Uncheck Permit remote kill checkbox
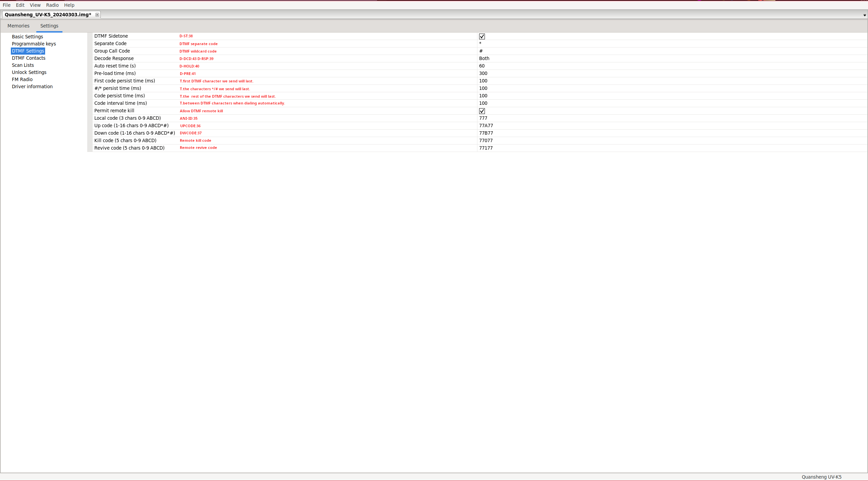Viewport: 868px width, 481px height. click(482, 111)
